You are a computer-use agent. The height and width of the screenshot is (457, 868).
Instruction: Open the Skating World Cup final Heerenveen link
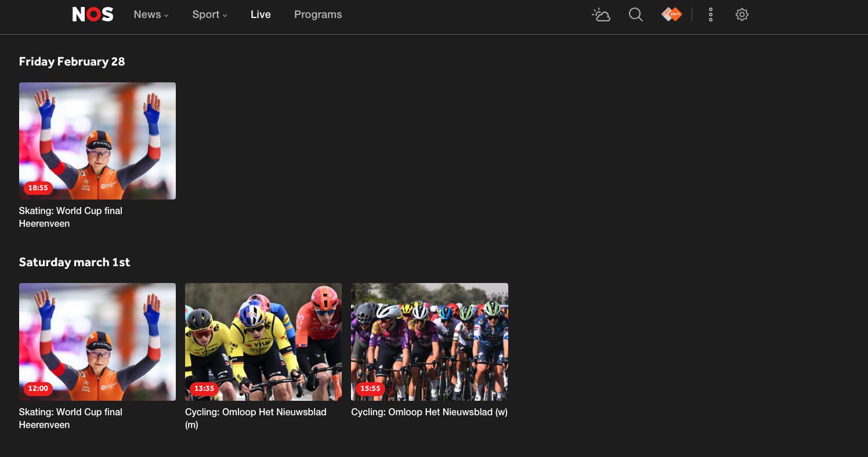tap(71, 217)
